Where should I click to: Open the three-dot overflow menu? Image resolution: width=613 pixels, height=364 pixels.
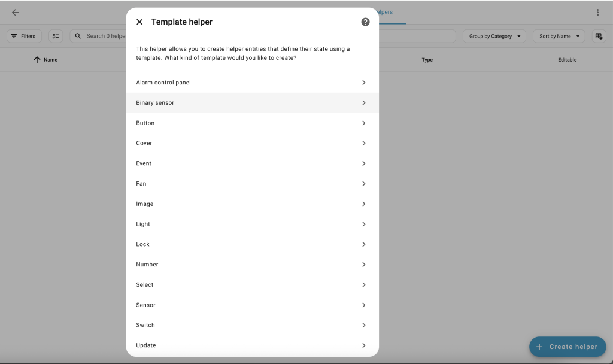[597, 13]
